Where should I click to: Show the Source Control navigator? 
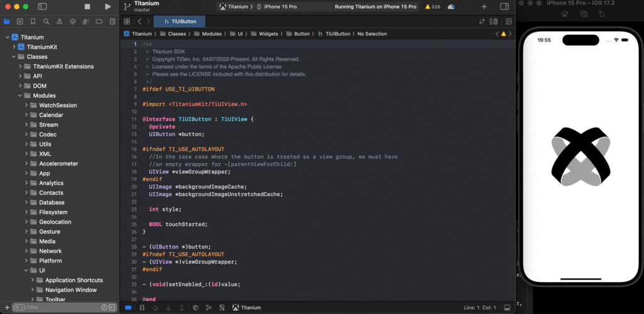coord(20,21)
